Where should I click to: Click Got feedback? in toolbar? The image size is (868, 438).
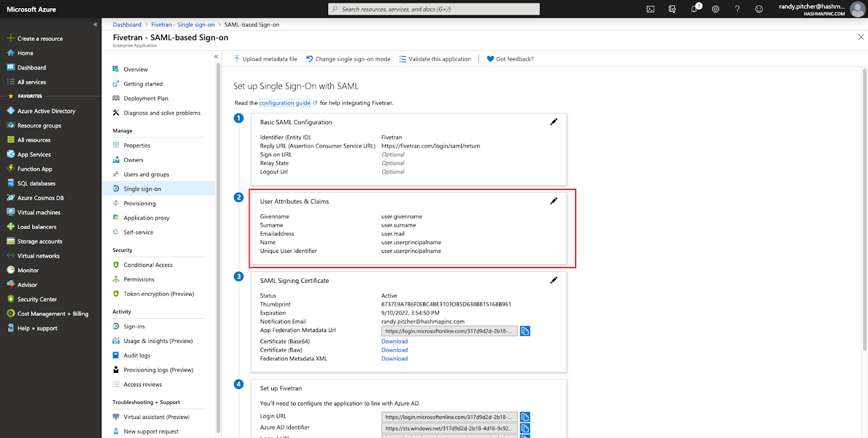point(510,59)
